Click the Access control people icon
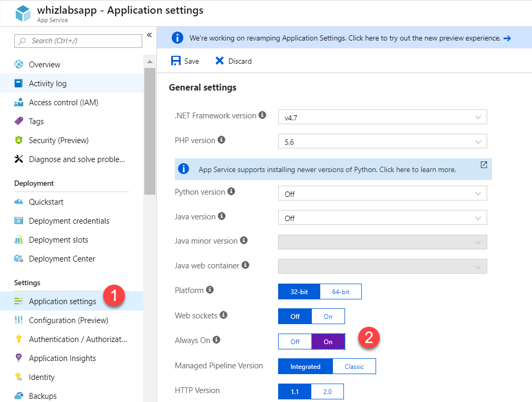Viewport: 532px width, 402px height. 18,103
